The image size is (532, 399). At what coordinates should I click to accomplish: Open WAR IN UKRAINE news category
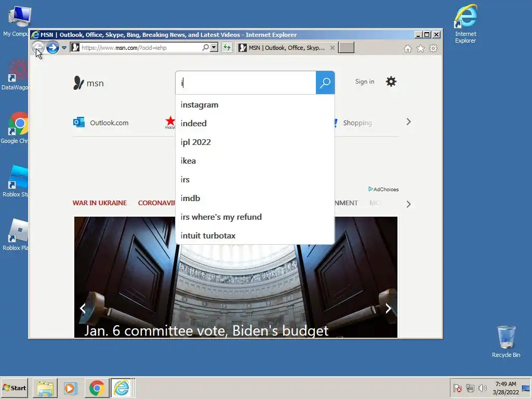99,203
